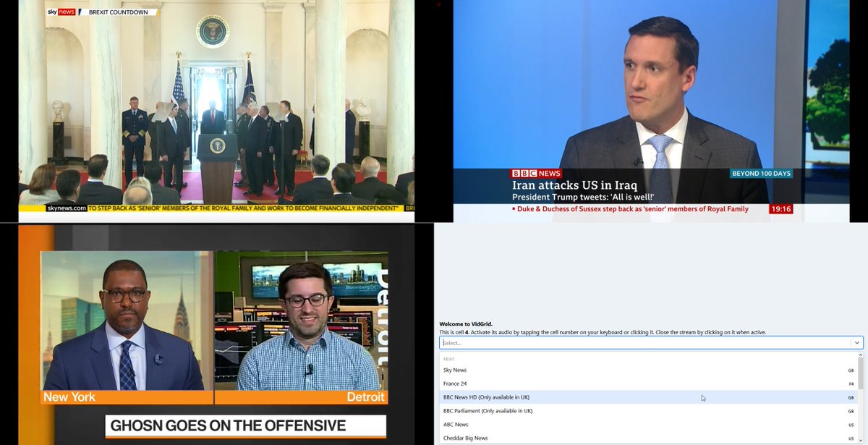Activate the Sky News video cell
Viewport: 868px width, 445px height.
216,111
